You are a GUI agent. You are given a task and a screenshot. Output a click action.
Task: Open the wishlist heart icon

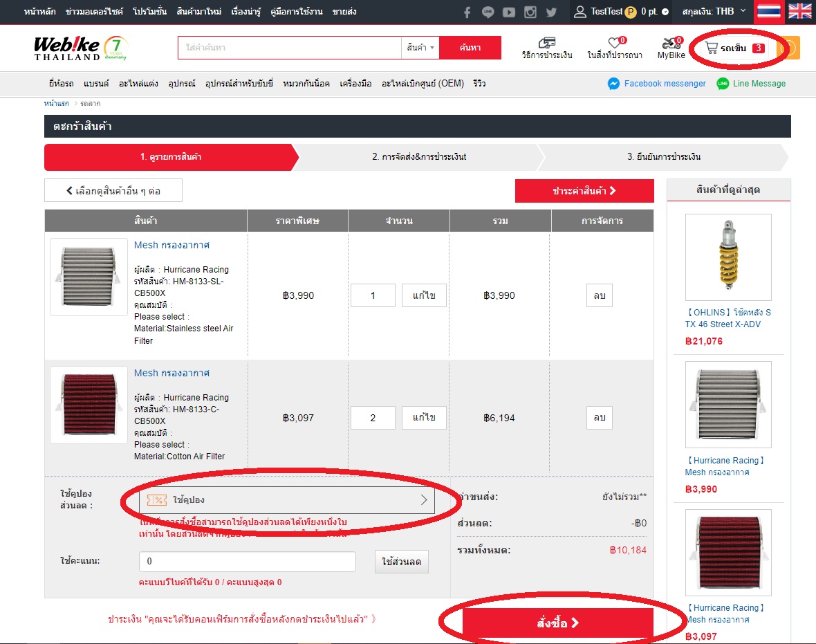(614, 43)
